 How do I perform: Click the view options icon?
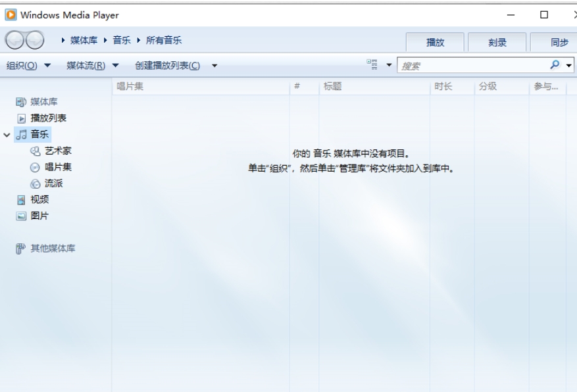pyautogui.click(x=372, y=64)
